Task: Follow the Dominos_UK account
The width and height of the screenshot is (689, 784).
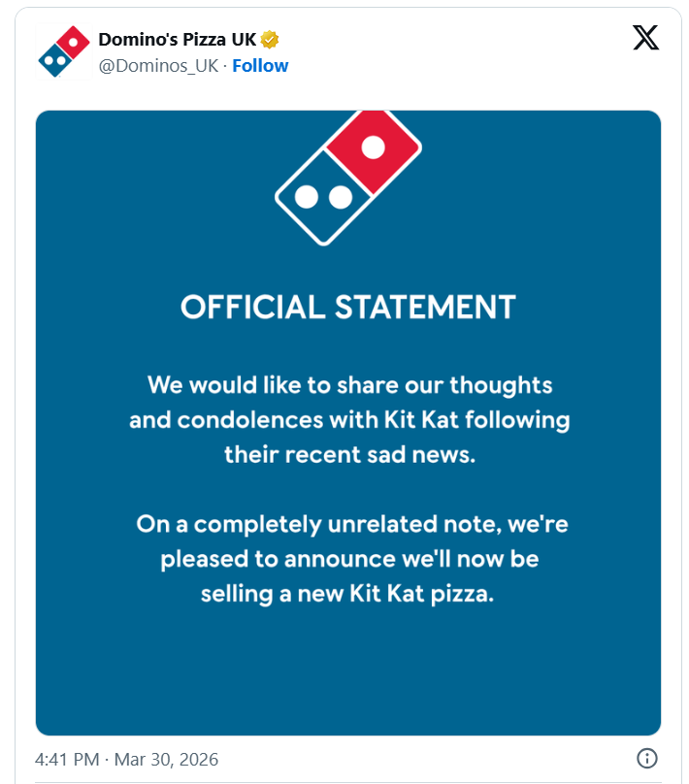Action: tap(260, 66)
